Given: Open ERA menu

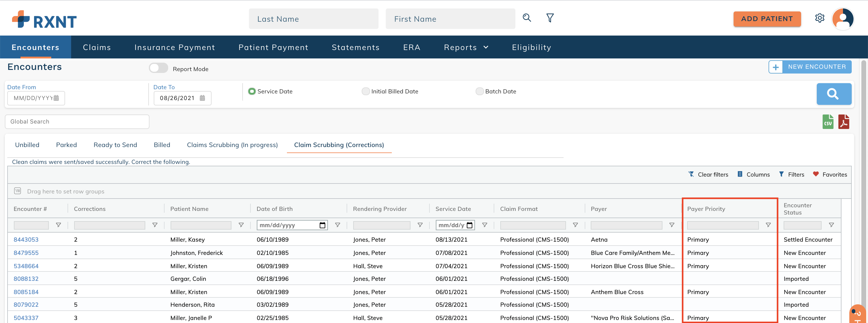Looking at the screenshot, I should 412,48.
